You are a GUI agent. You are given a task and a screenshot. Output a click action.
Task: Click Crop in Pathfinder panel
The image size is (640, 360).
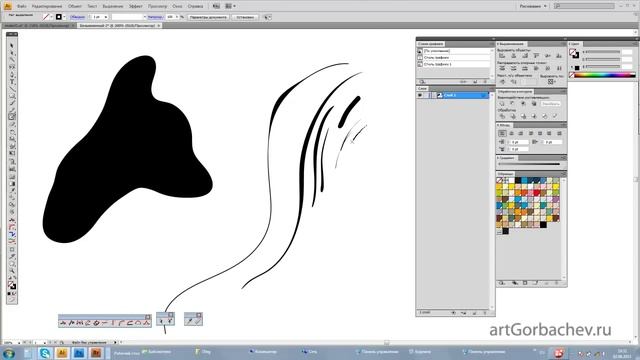click(x=534, y=116)
